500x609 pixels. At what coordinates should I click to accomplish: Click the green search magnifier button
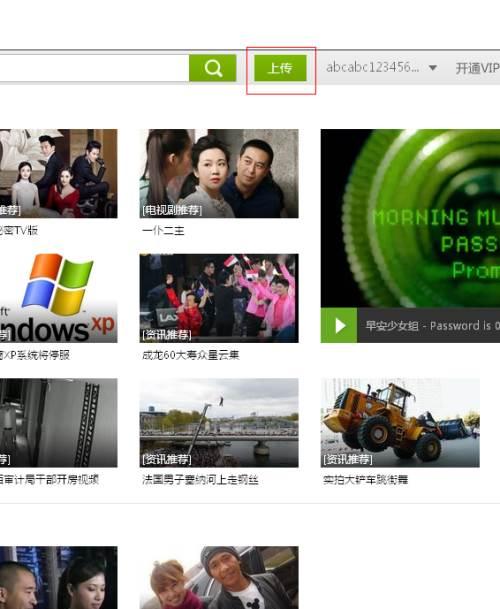213,68
